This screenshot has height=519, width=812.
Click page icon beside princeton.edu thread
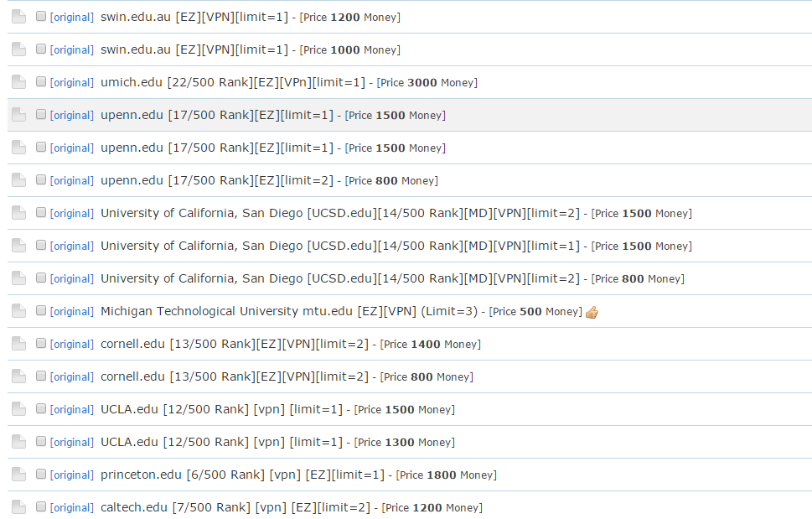pos(18,474)
